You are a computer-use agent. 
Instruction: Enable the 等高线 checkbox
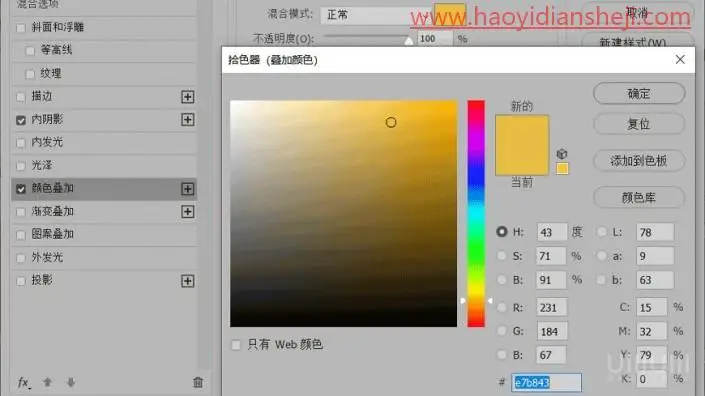[30, 51]
